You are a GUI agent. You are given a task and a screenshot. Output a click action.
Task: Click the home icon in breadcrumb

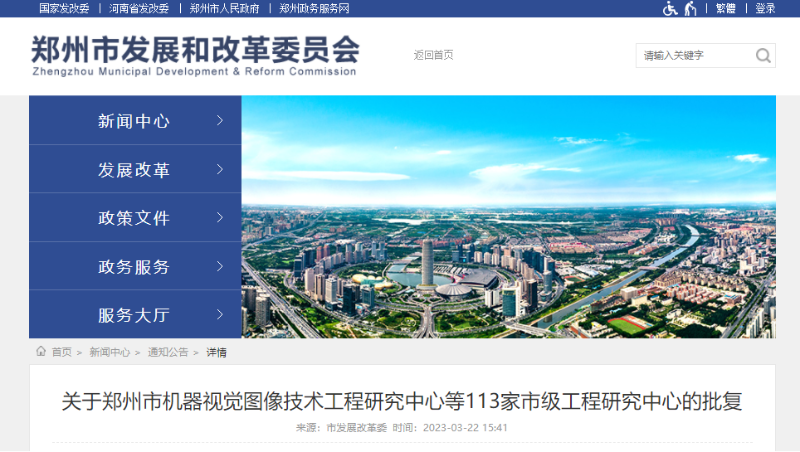(x=41, y=351)
